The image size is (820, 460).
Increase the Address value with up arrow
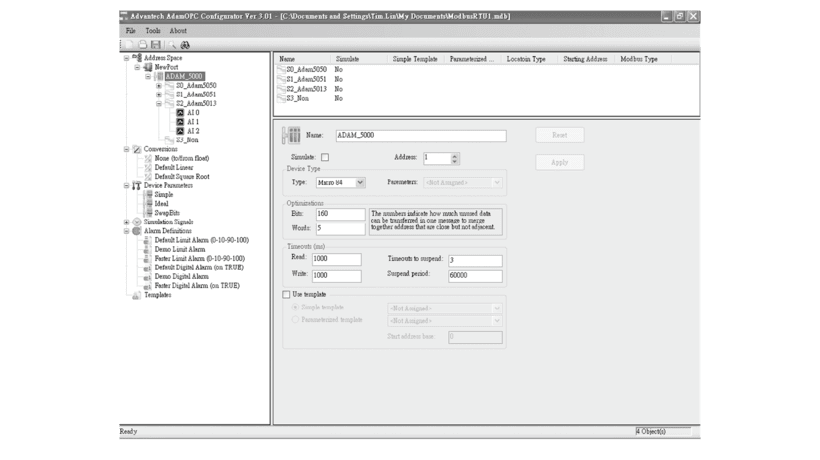454,155
